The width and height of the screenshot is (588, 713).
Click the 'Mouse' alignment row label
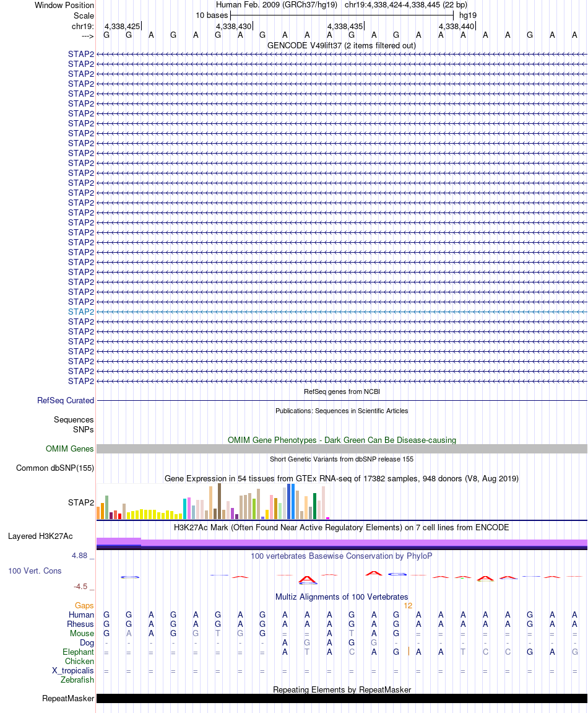click(x=82, y=634)
